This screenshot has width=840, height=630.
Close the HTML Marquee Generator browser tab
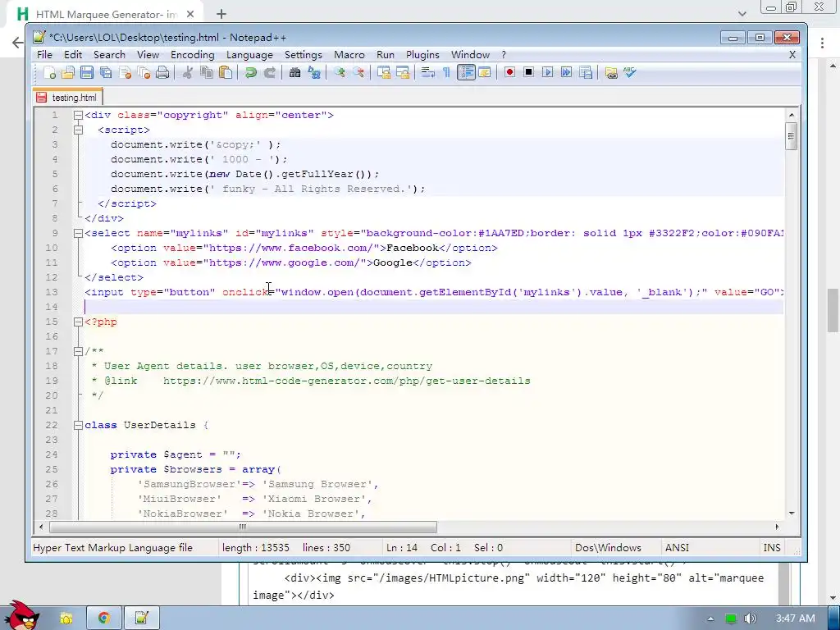pos(189,15)
